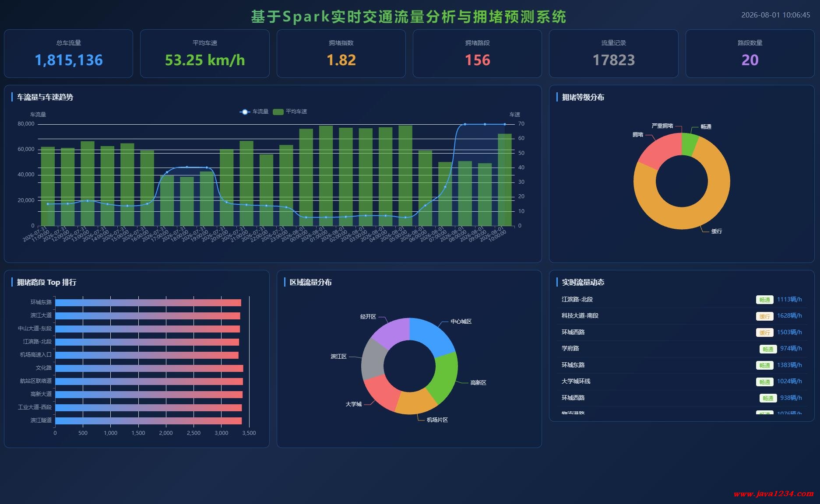Click the 2026-08-01 10:00:00 speed bar
Screen dimensions: 820x504
(505, 180)
